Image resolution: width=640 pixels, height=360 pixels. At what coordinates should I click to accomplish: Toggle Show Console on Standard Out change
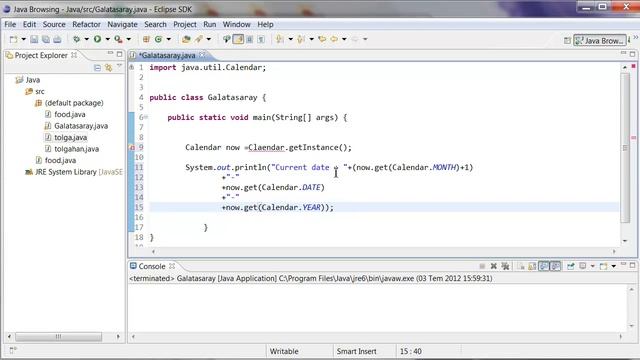click(544, 266)
